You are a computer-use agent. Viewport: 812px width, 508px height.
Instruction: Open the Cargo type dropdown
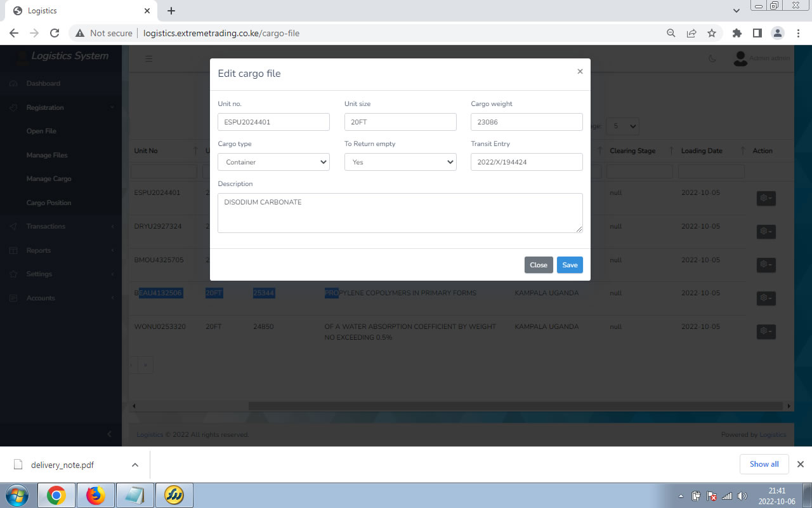coord(273,162)
